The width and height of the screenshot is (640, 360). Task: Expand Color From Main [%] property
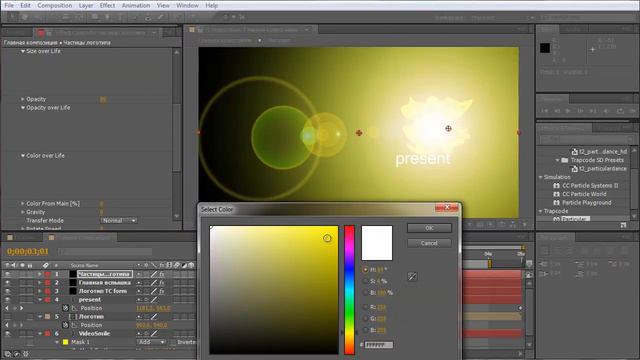click(x=23, y=203)
